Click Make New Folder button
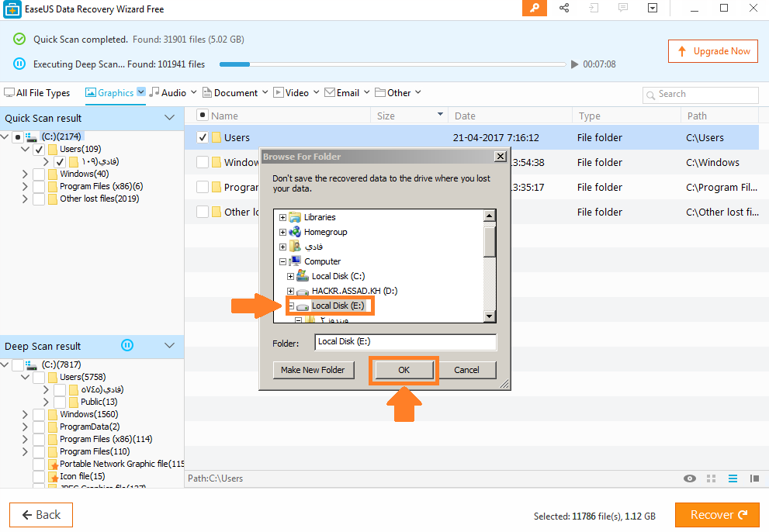This screenshot has height=532, width=769. 313,370
